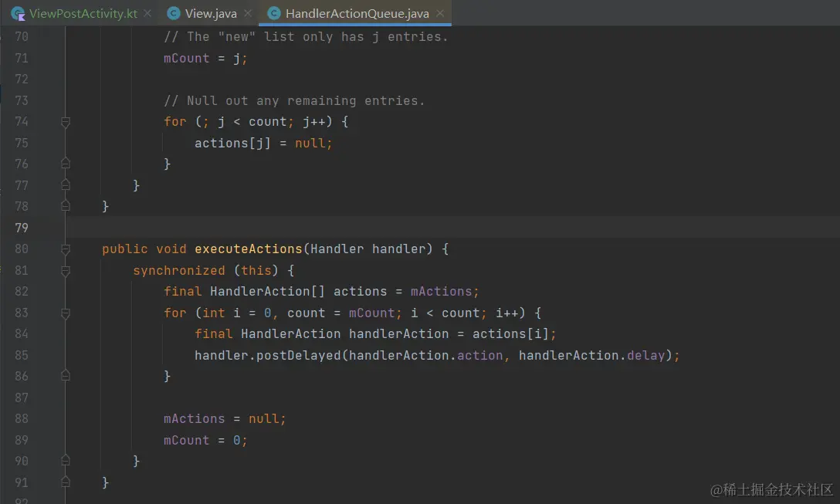Click line number 70 in gutter

22,37
